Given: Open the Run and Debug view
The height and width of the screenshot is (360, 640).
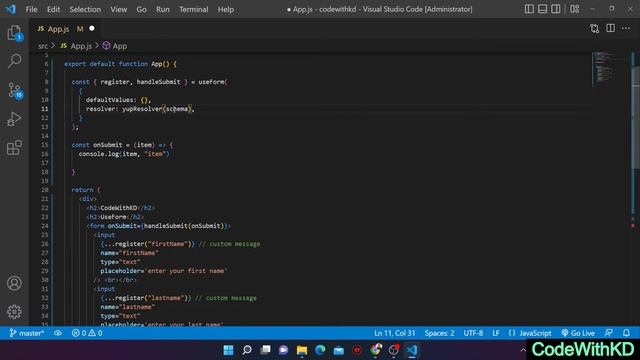Looking at the screenshot, I should click(x=14, y=119).
